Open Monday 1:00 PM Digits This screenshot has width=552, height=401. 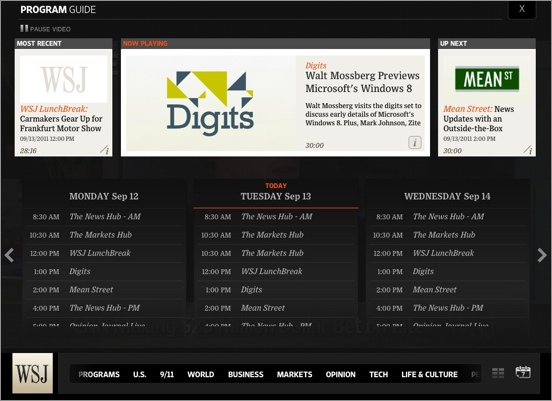click(104, 271)
